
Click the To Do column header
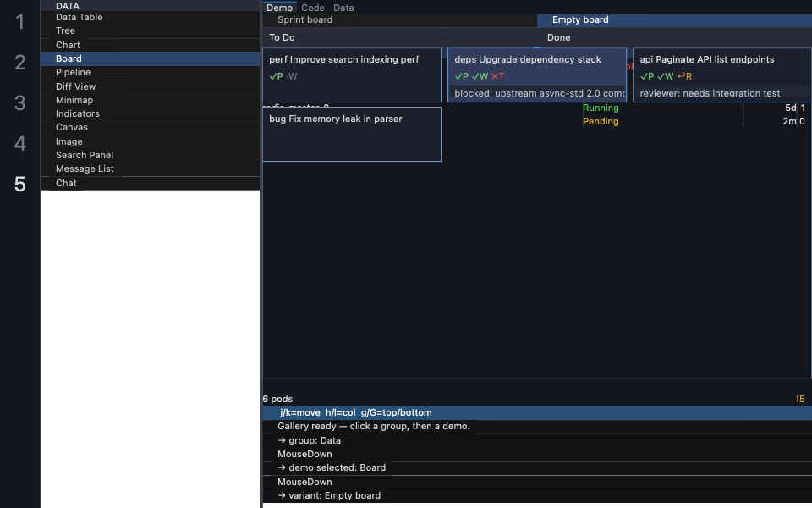(x=282, y=37)
